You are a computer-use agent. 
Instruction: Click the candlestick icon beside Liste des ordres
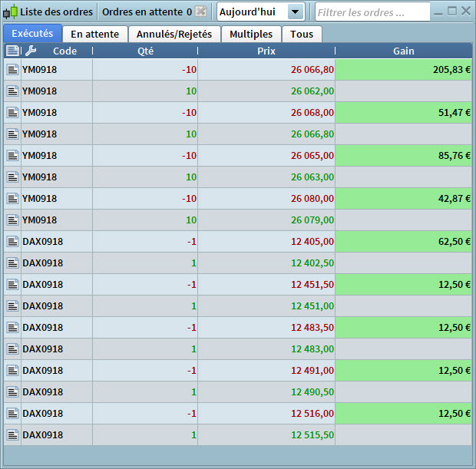10,12
